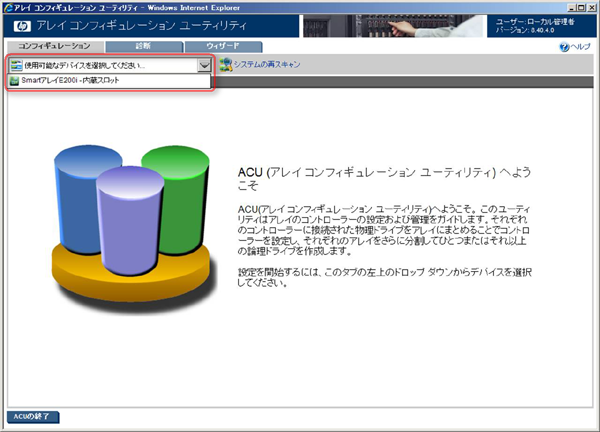This screenshot has height=432, width=600.
Task: Click the Internet Explorer icon in title bar
Action: [x=8, y=7]
